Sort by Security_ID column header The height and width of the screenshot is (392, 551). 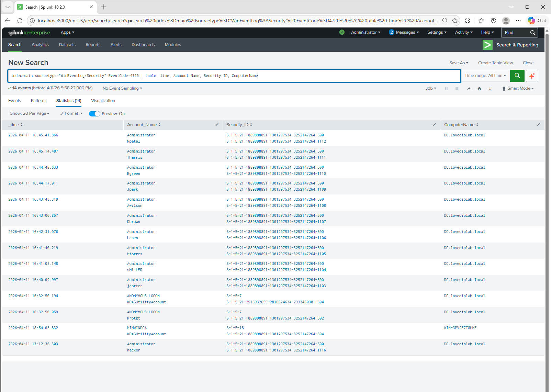[239, 125]
